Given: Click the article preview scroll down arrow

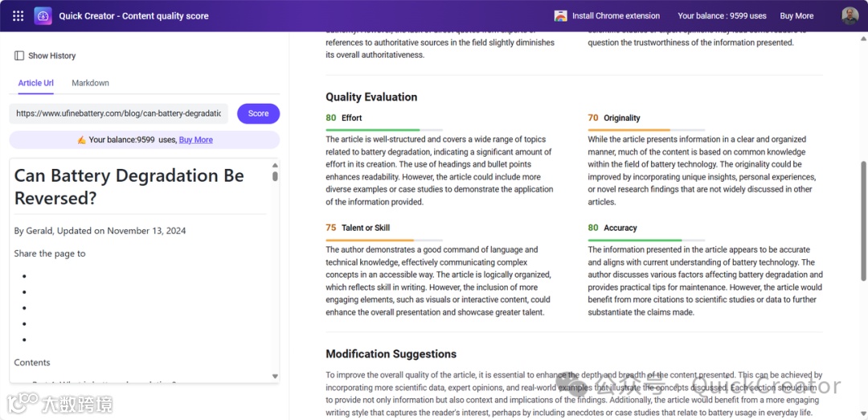Looking at the screenshot, I should pyautogui.click(x=275, y=377).
